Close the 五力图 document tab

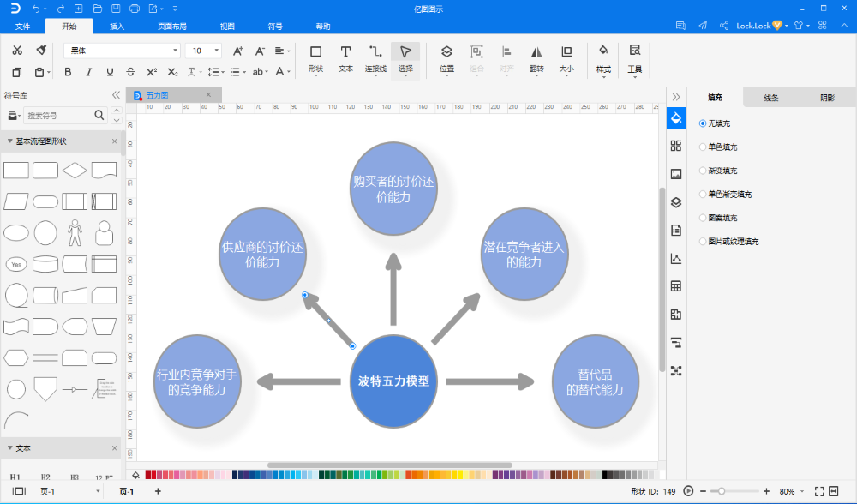coord(208,95)
